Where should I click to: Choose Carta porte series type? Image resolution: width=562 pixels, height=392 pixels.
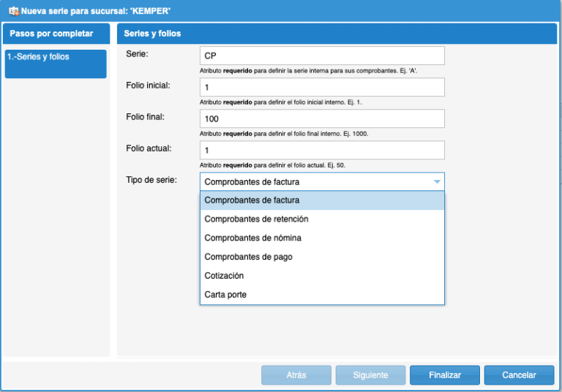click(x=322, y=295)
